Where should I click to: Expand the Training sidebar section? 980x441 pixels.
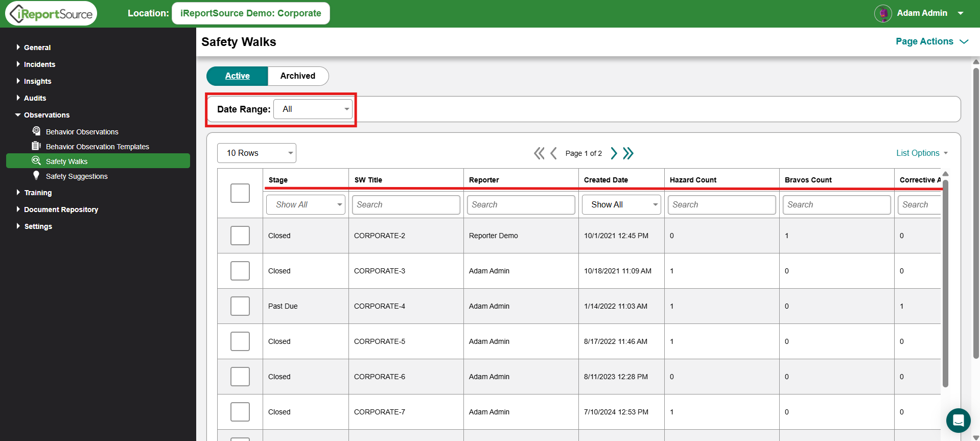point(34,193)
